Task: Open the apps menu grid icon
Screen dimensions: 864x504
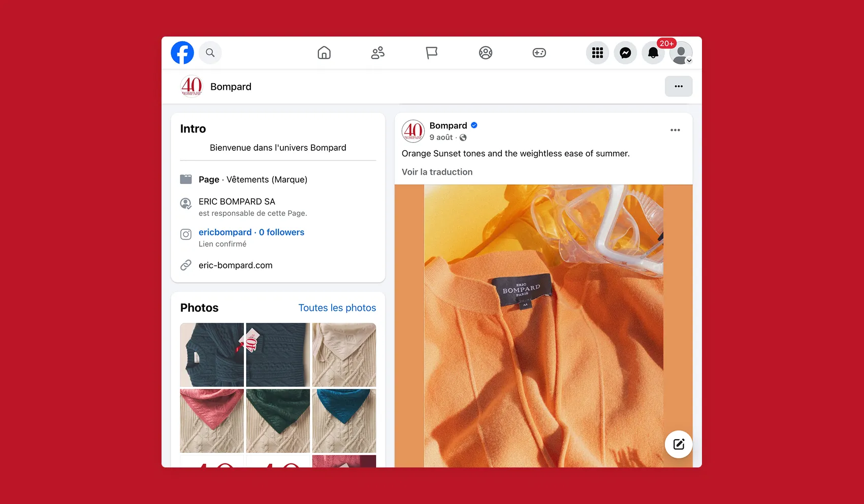Action: coord(597,52)
